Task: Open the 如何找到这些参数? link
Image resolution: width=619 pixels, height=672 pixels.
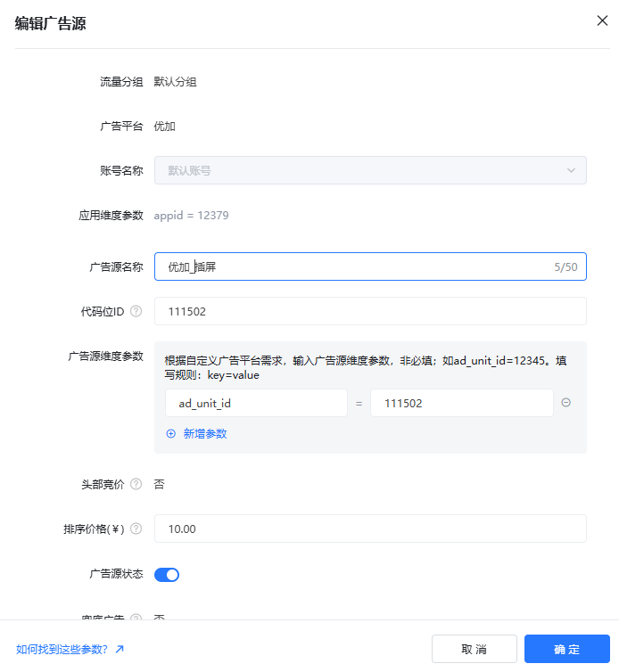Action: click(x=62, y=649)
